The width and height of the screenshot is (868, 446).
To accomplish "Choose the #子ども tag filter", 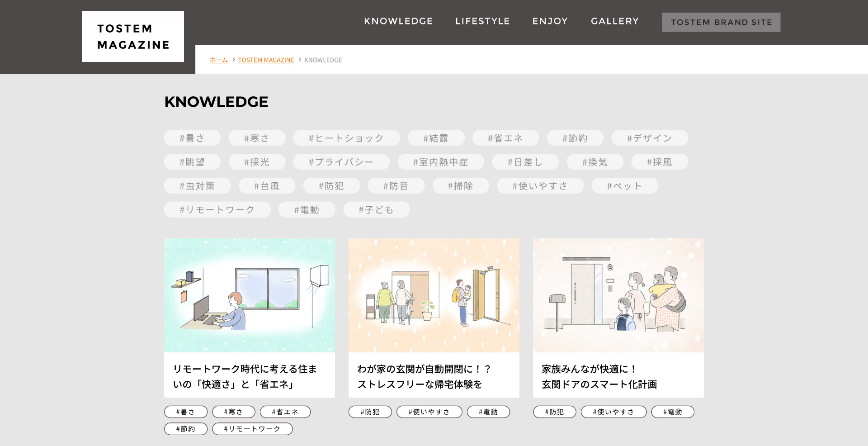I will click(x=376, y=210).
